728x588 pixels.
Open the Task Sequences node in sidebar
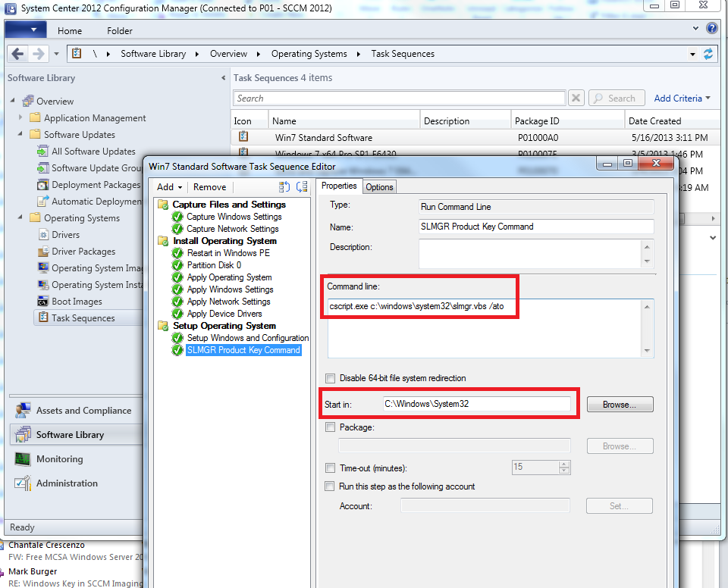point(83,317)
